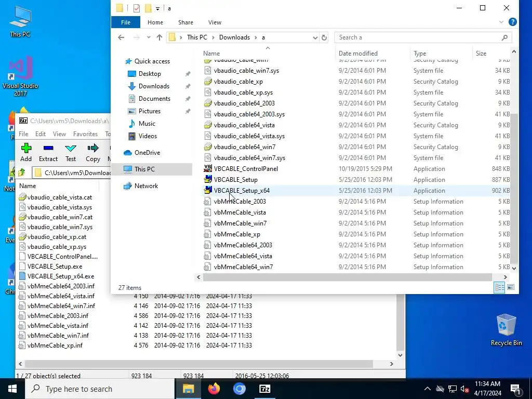Click the Up arrow in Explorer navigation

click(159, 37)
